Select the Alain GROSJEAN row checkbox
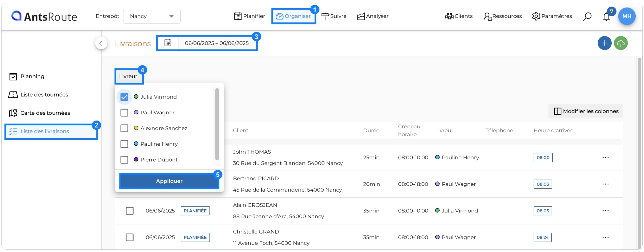The width and height of the screenshot is (644, 252). click(130, 211)
